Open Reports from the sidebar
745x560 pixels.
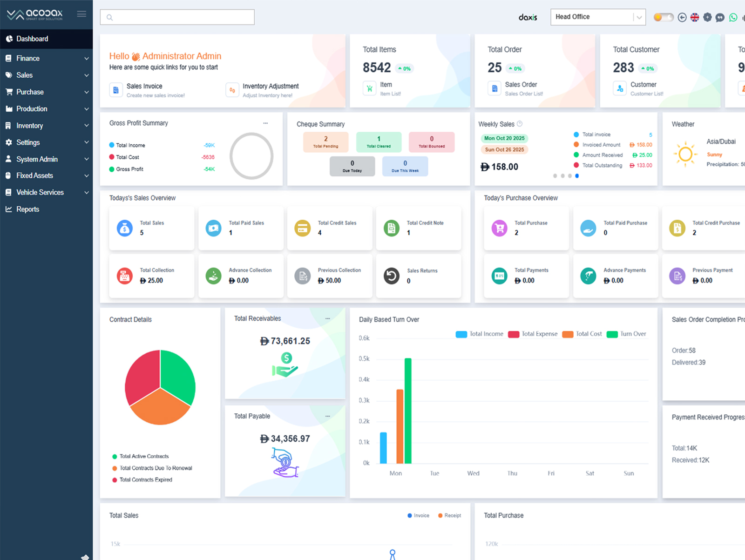click(x=27, y=209)
